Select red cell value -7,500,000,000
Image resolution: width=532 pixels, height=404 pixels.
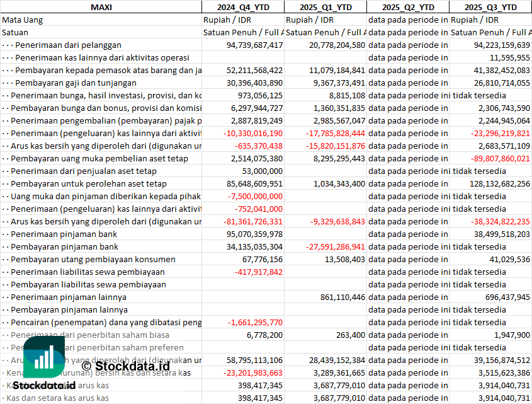(x=255, y=196)
